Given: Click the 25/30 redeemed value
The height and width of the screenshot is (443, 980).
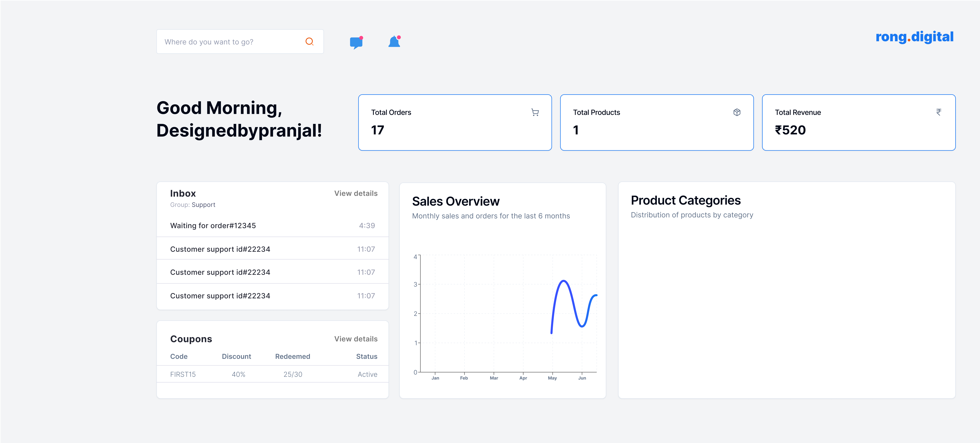Looking at the screenshot, I should 293,374.
